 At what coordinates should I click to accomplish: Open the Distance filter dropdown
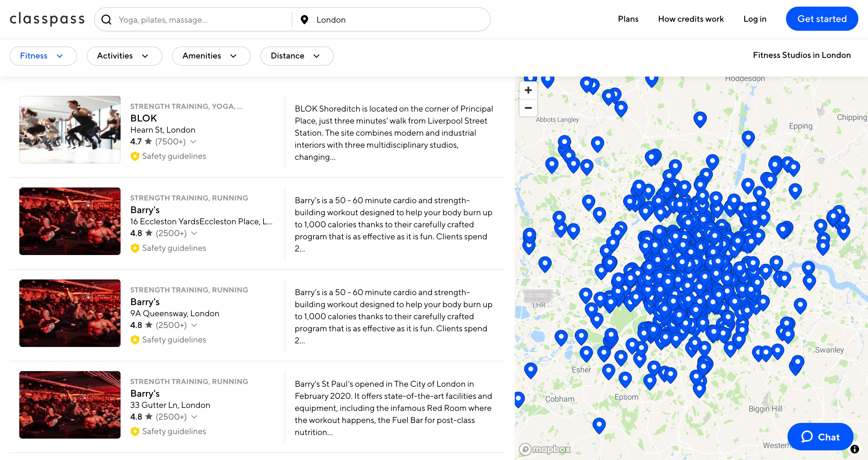297,56
